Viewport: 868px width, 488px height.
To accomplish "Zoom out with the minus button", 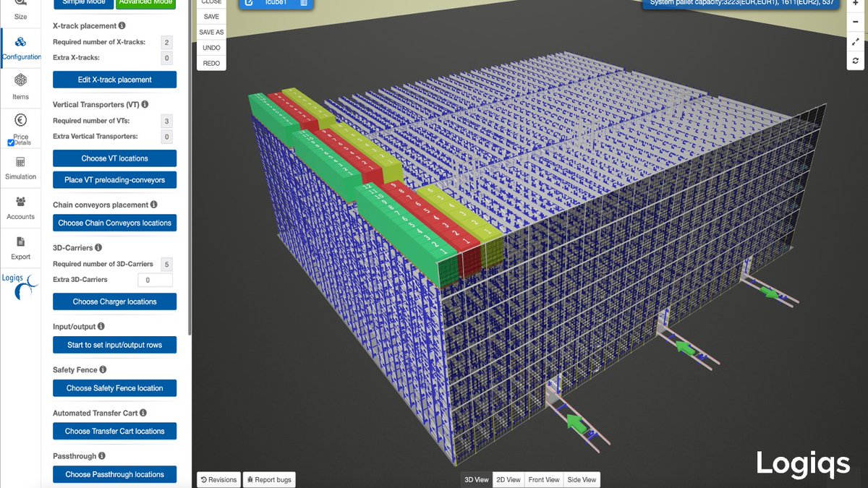I will click(x=856, y=22).
